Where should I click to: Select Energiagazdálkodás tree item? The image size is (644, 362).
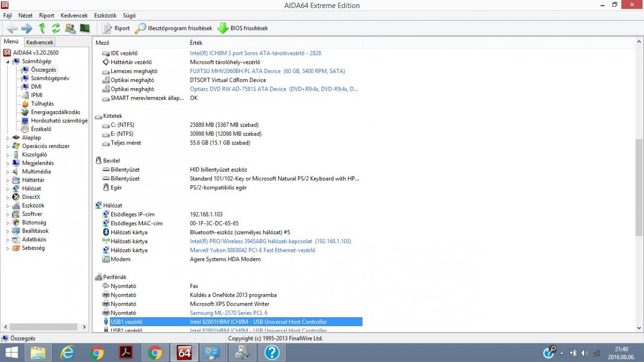[55, 112]
